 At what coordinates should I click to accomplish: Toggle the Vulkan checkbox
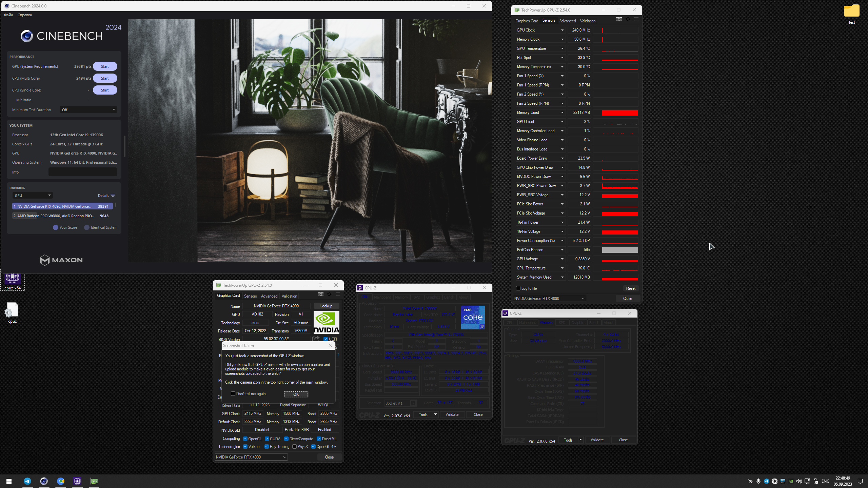[245, 446]
